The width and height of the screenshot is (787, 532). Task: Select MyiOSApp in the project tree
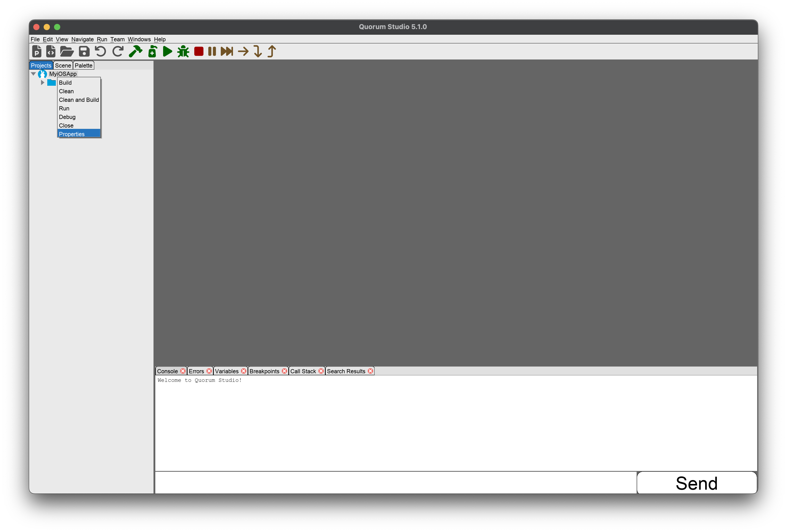(x=63, y=74)
